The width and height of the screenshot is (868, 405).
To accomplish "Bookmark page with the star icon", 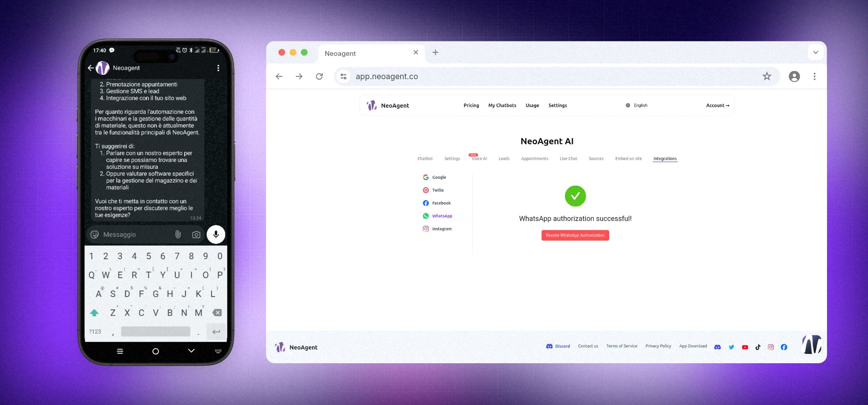I will [767, 76].
